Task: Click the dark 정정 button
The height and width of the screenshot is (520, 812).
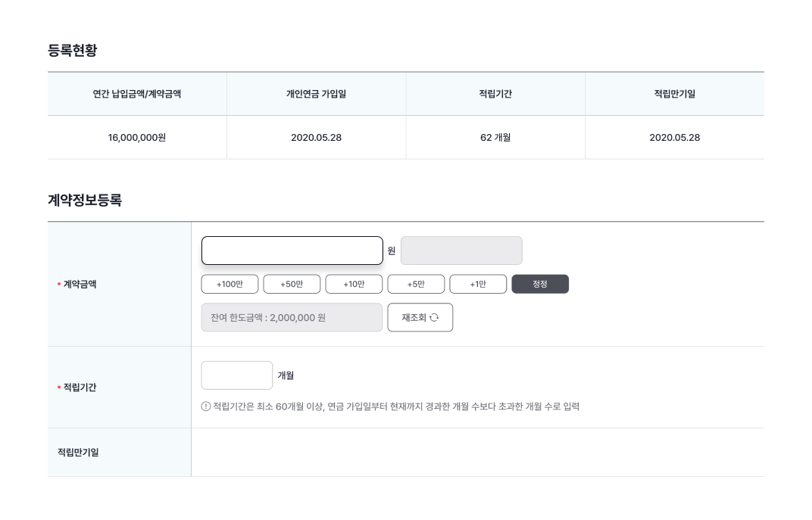Action: click(x=540, y=284)
